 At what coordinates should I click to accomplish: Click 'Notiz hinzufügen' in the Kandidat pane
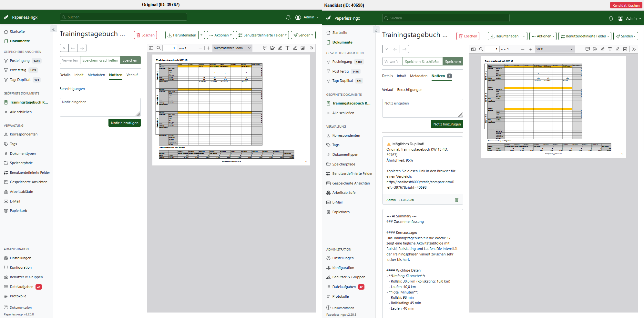point(447,124)
